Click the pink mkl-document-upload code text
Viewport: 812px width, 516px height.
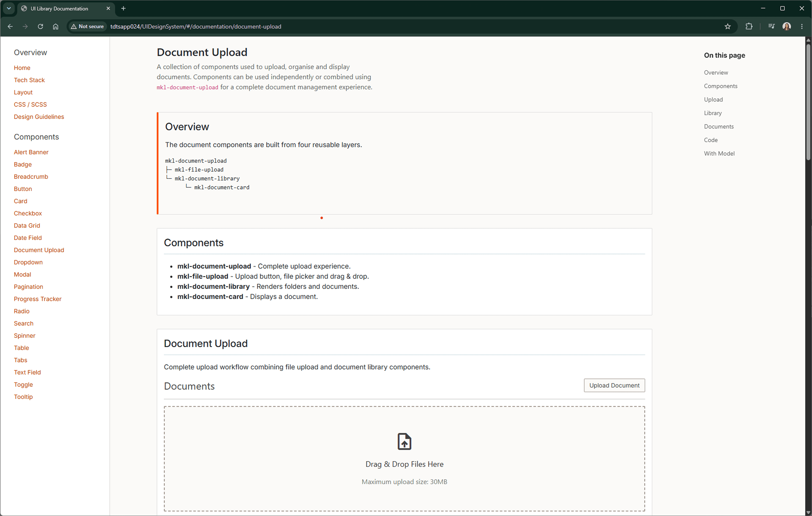(188, 87)
